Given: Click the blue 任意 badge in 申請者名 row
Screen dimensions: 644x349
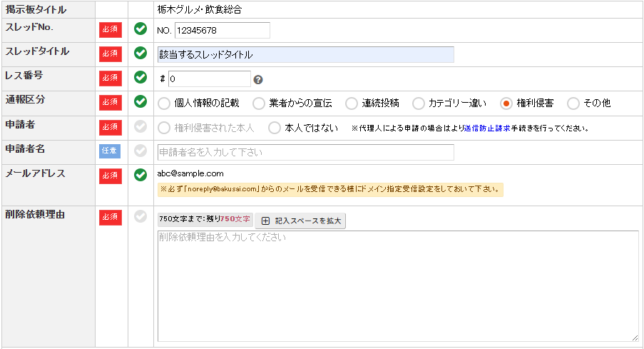Looking at the screenshot, I should pyautogui.click(x=110, y=151).
